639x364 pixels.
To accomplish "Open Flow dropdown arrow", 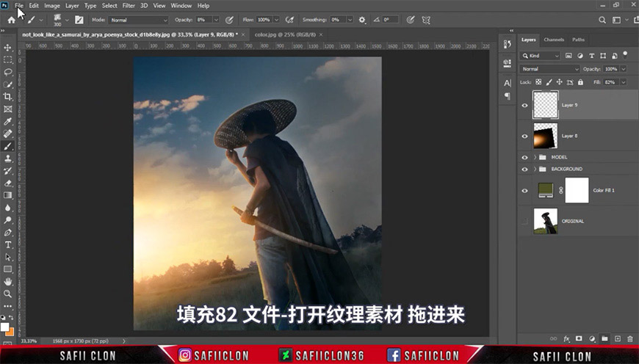I will pyautogui.click(x=276, y=20).
